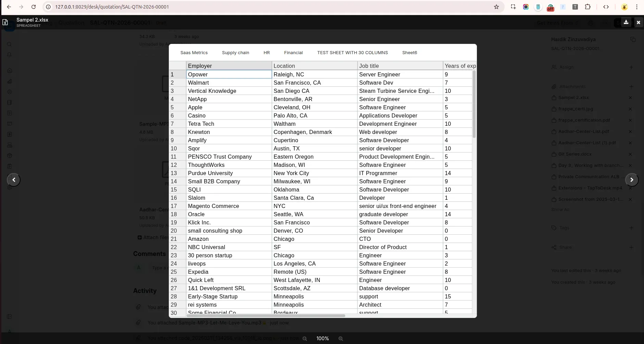644x344 pixels.
Task: Select the Opower cell
Action: (x=229, y=74)
